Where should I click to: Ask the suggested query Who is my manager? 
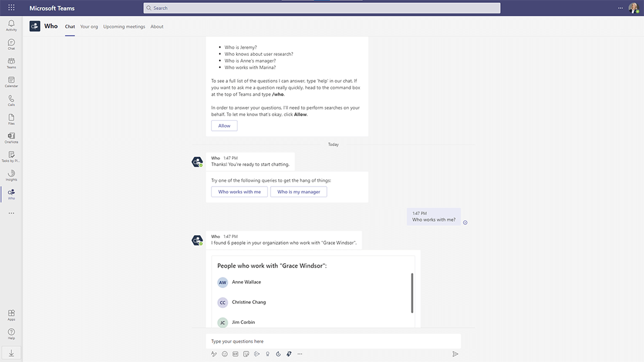pyautogui.click(x=299, y=191)
